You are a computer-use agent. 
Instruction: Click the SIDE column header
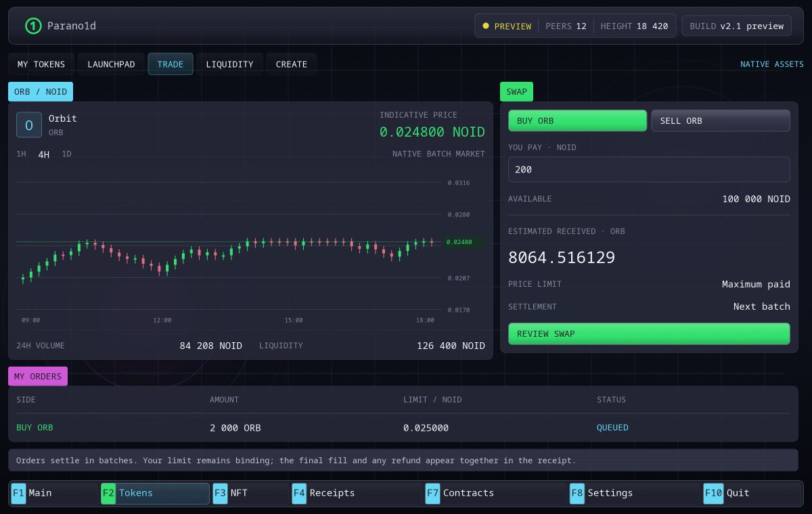(26, 400)
